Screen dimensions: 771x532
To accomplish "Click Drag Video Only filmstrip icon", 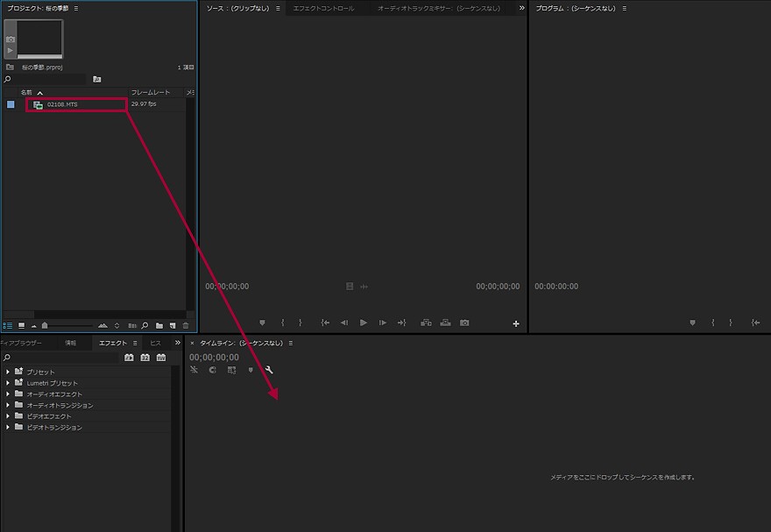I will pos(350,287).
